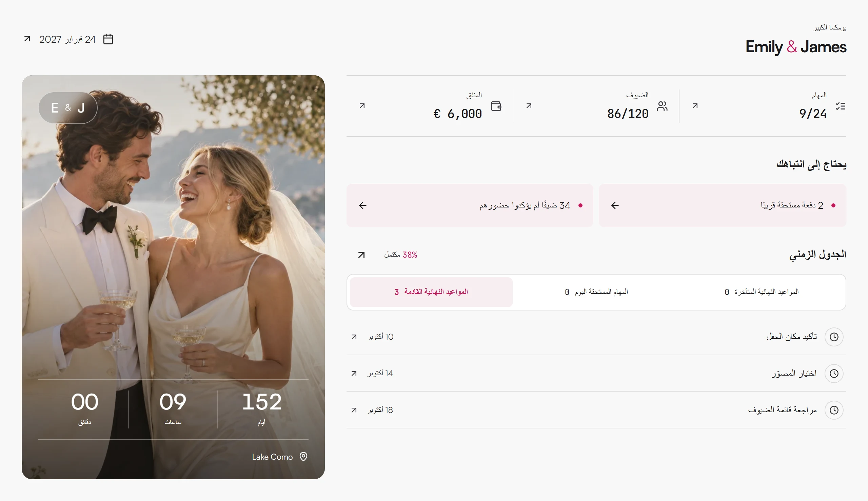Click the 152 أيام countdown value

pos(261,408)
